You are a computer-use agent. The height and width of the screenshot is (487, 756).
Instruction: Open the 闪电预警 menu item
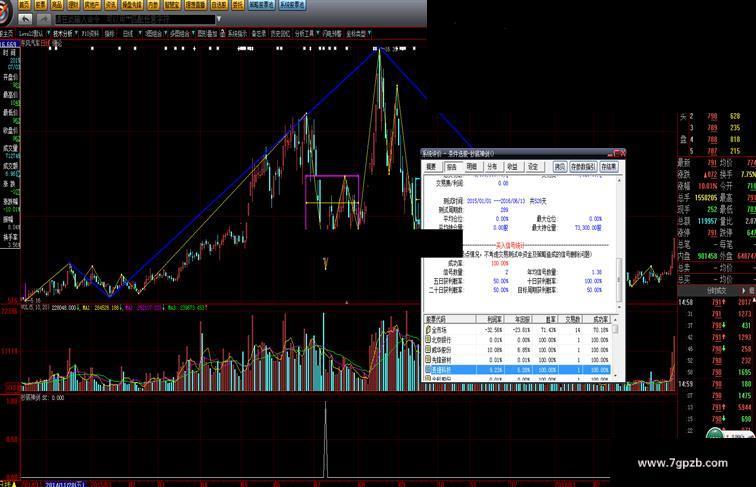click(x=332, y=33)
